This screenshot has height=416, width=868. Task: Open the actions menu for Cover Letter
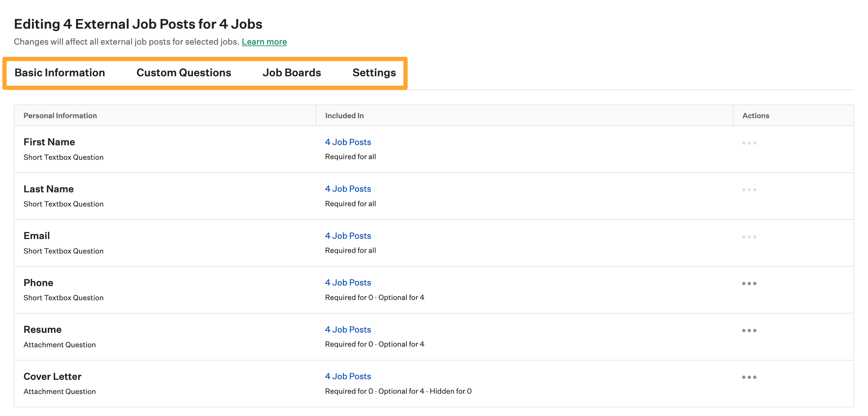749,377
